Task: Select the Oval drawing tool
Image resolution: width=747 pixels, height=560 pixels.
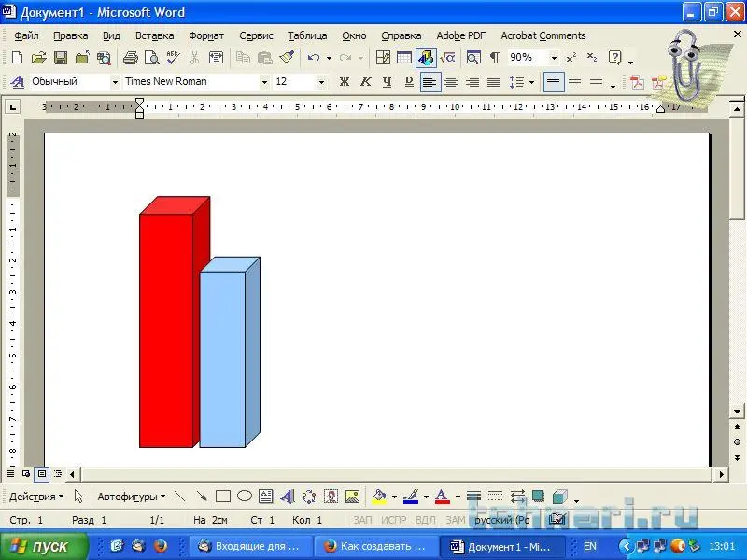Action: tap(245, 497)
